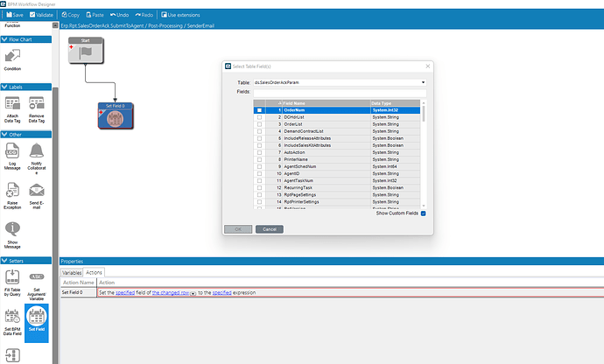Viewport: 604px width, 364px height.
Task: Select the AgentTaskNum row
Action: coord(337,180)
